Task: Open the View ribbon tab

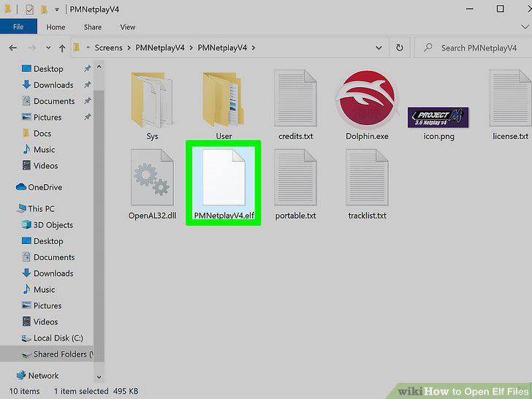Action: (x=128, y=27)
